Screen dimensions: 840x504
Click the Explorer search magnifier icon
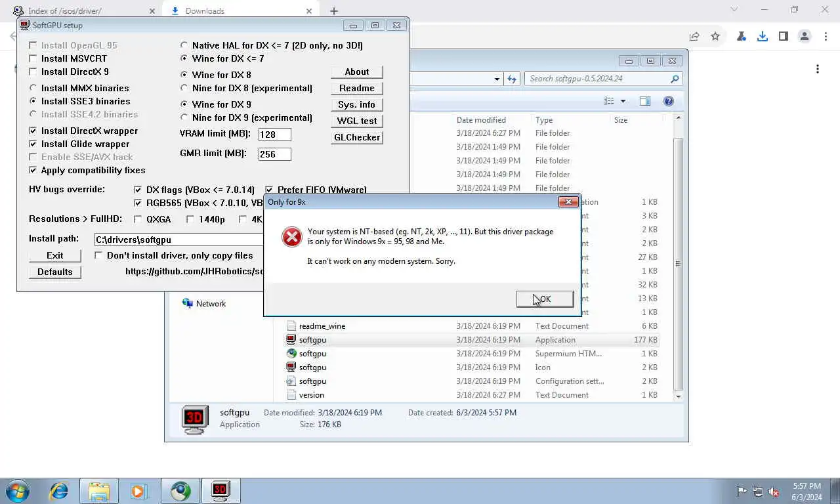pos(675,79)
